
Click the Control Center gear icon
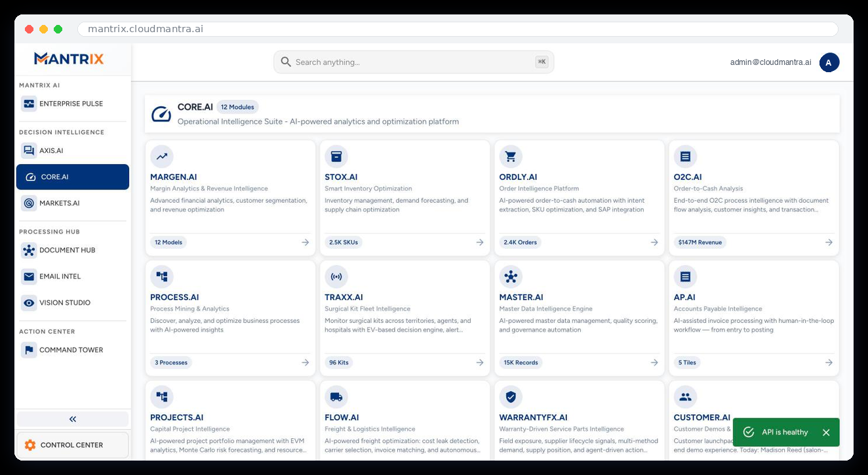(x=30, y=445)
